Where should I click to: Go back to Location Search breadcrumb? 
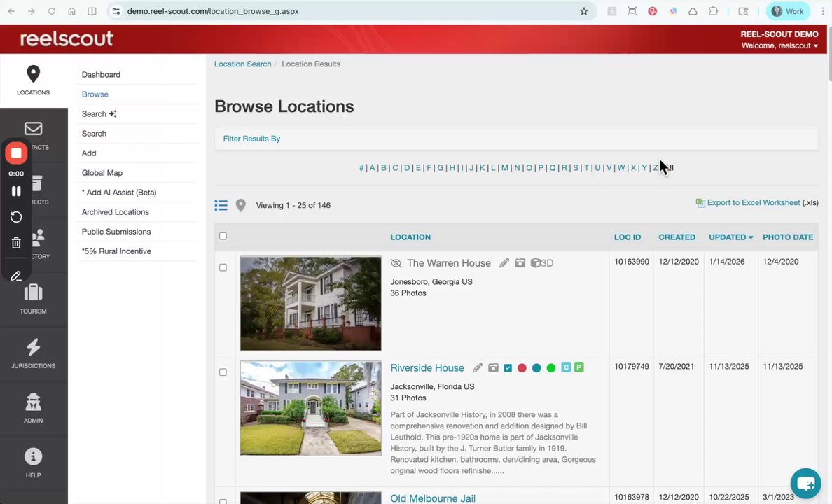242,64
